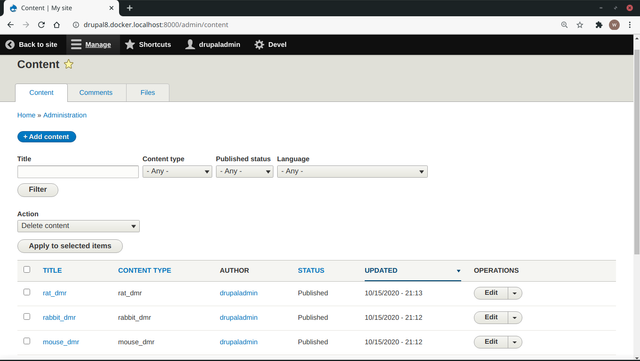This screenshot has width=640, height=361.
Task: Click the Add content button
Action: click(47, 137)
